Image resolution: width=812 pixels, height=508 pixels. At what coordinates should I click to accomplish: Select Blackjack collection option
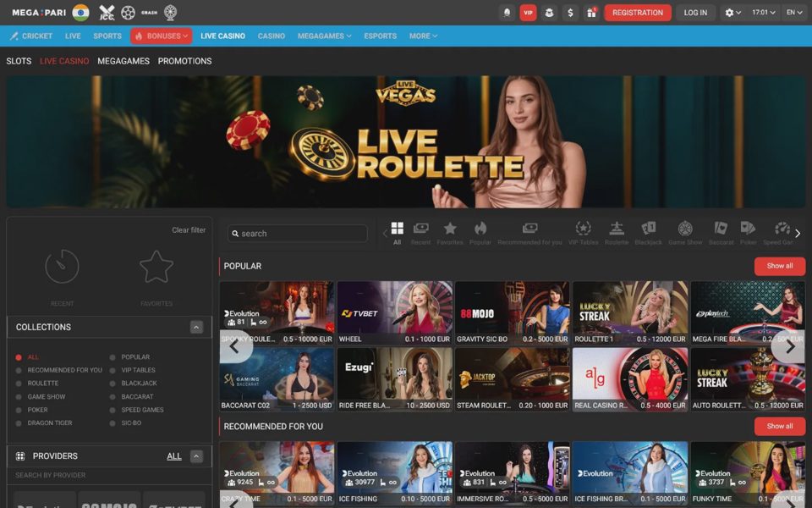[x=133, y=383]
